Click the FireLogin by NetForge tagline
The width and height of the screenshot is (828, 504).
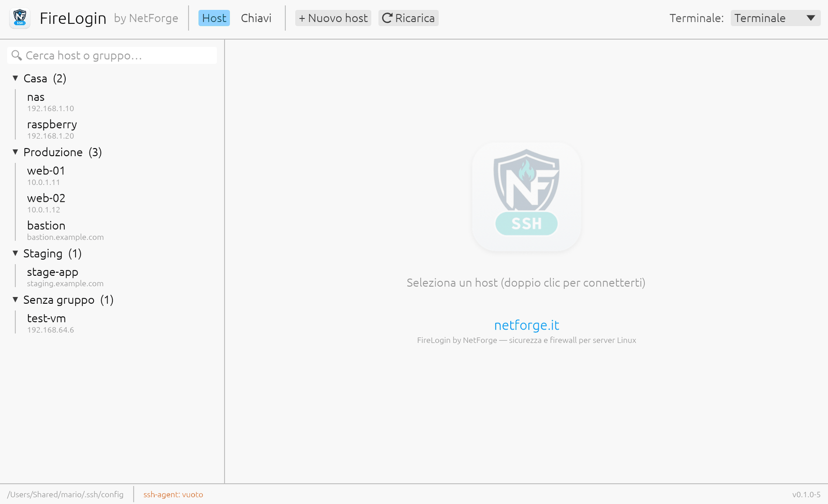(x=526, y=340)
